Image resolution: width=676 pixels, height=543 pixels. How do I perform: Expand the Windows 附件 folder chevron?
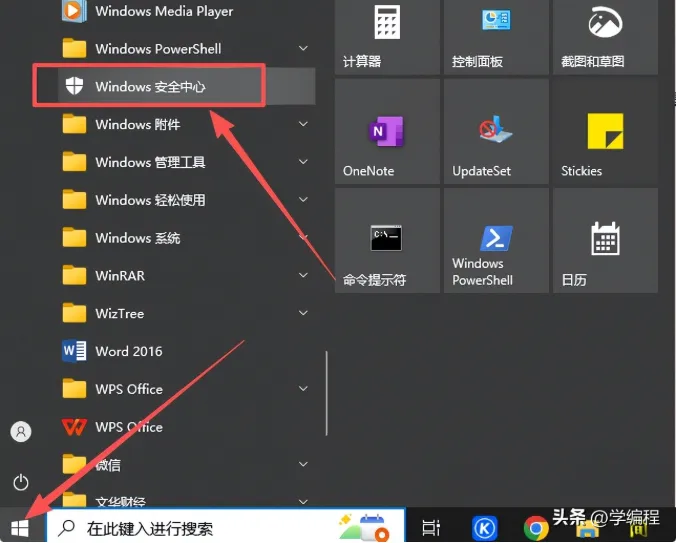(303, 124)
